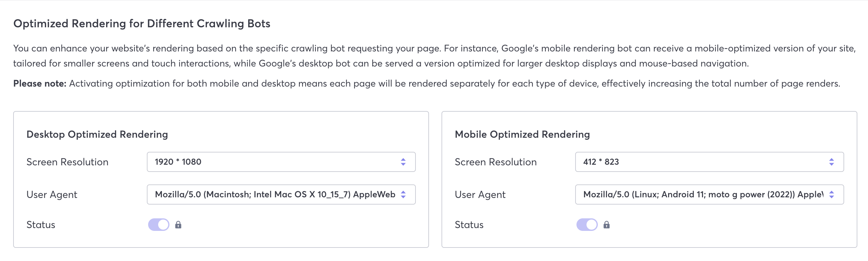The width and height of the screenshot is (868, 261).
Task: Click the Screen Resolution label in the desktop panel
Action: (x=67, y=162)
